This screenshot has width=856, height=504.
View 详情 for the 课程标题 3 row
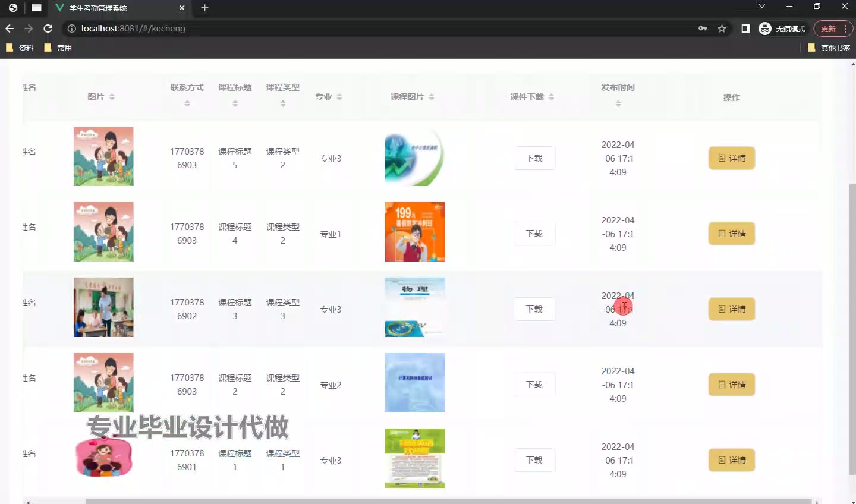[x=731, y=309]
